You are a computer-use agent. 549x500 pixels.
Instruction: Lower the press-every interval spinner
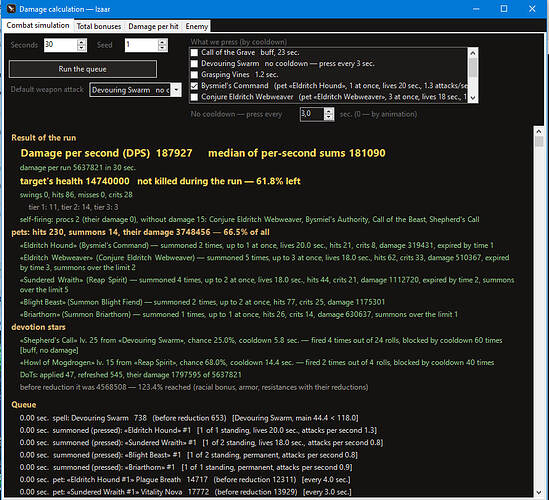[x=328, y=117]
